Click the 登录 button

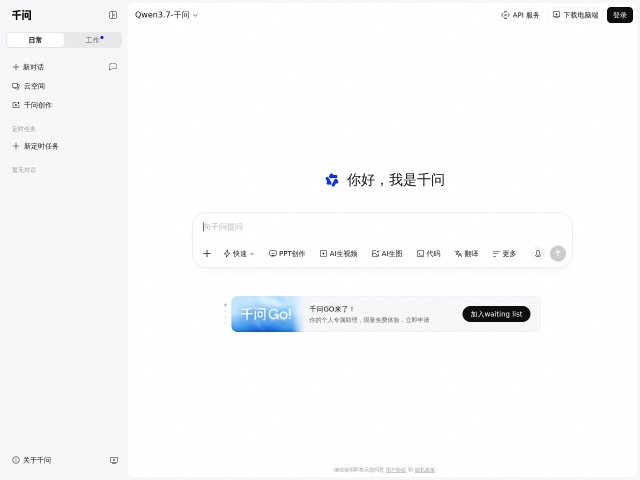[620, 15]
